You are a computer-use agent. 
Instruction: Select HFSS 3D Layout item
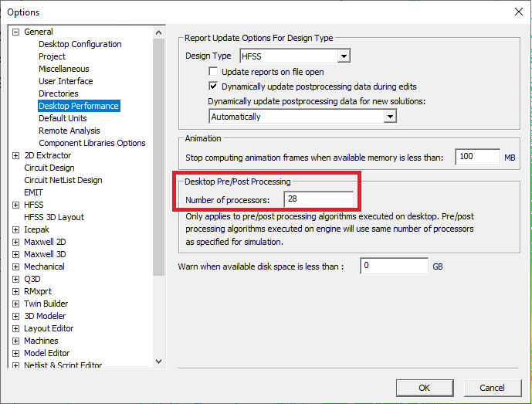[x=54, y=217]
